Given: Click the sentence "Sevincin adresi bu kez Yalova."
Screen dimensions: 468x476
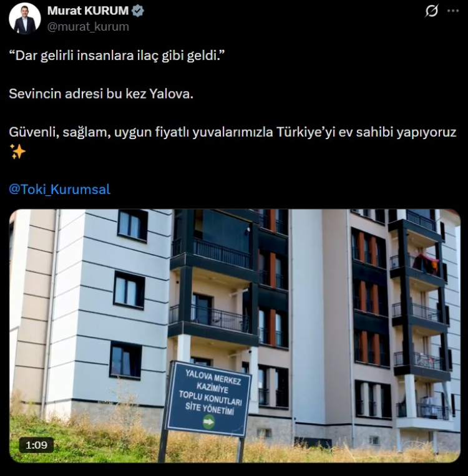Looking at the screenshot, I should [x=101, y=94].
